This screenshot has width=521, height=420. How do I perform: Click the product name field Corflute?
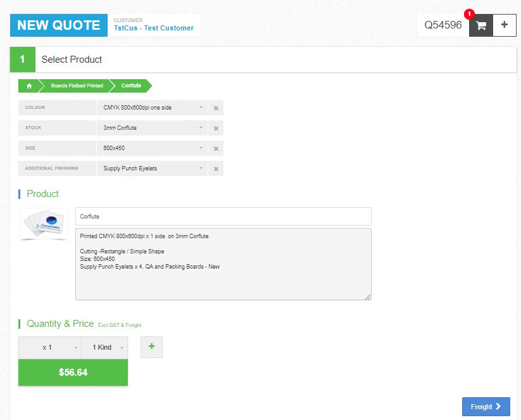click(223, 217)
